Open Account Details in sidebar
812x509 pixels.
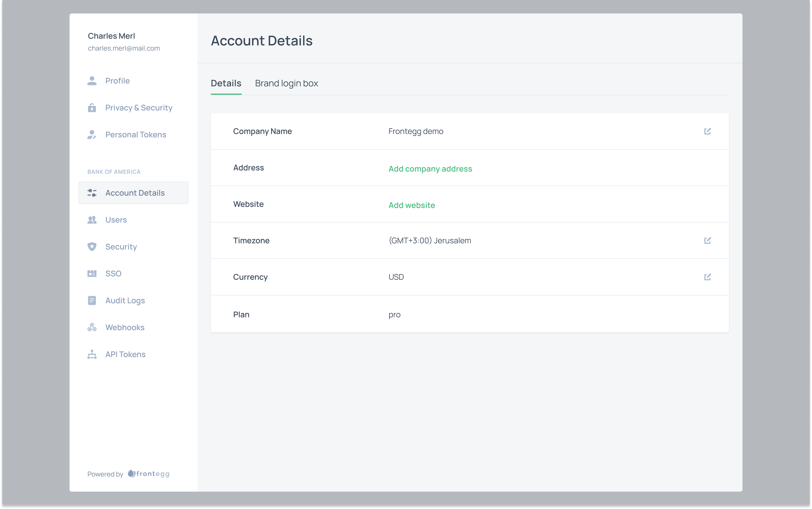(135, 193)
